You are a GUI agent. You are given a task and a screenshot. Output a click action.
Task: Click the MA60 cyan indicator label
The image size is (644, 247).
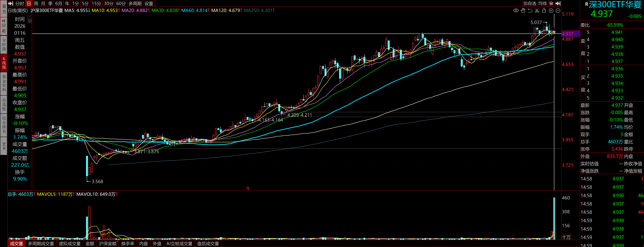point(195,10)
